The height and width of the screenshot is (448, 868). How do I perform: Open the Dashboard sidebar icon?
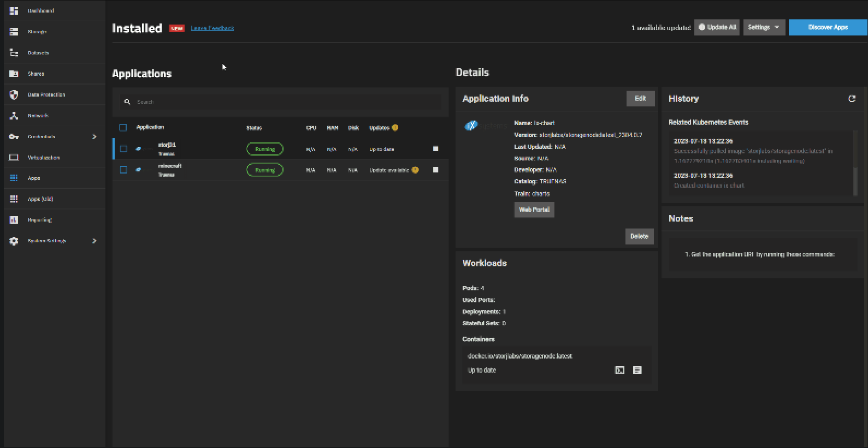pos(14,11)
